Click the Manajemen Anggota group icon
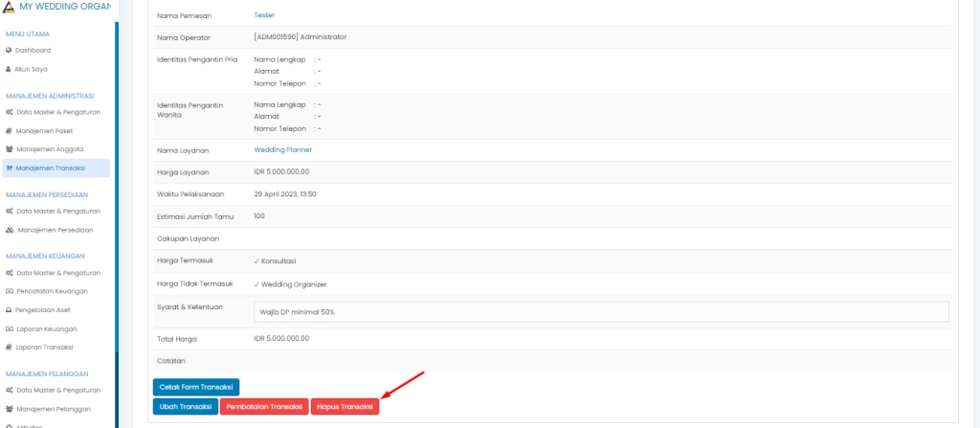Screen dimensions: 980x428 tap(9, 149)
